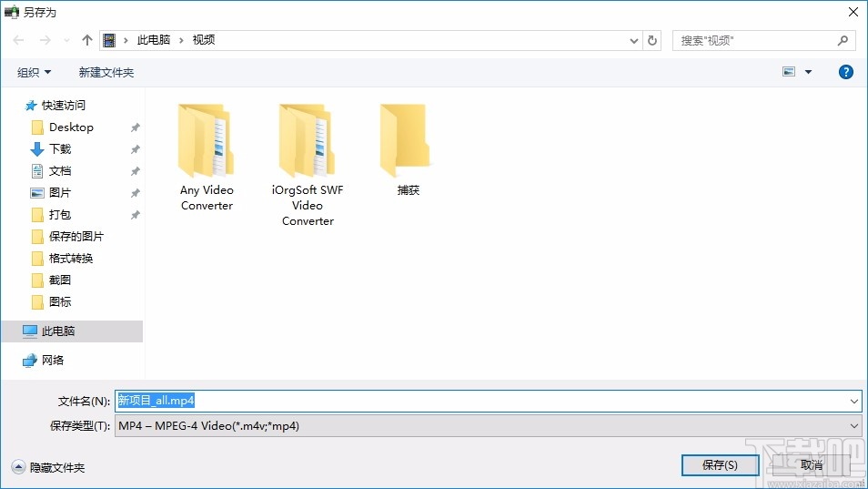This screenshot has height=489, width=868.
Task: Click the pin icon next to 图片
Action: click(135, 193)
